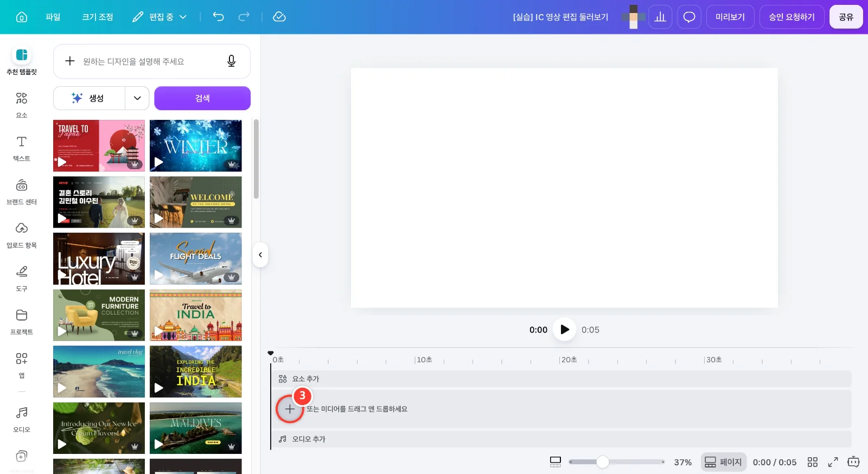This screenshot has width=868, height=474.
Task: Enter fullscreen mode with expand arrows
Action: point(833,462)
